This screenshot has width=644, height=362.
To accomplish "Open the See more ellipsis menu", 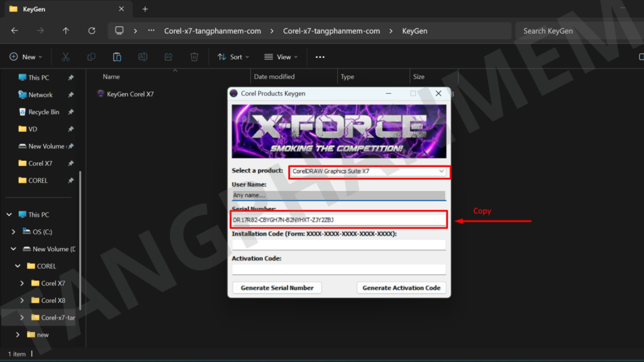I will 320,57.
